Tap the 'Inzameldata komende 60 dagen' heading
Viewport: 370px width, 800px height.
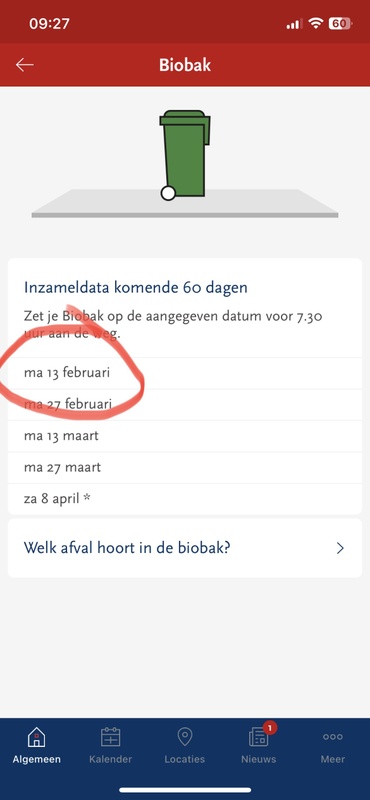click(x=136, y=288)
